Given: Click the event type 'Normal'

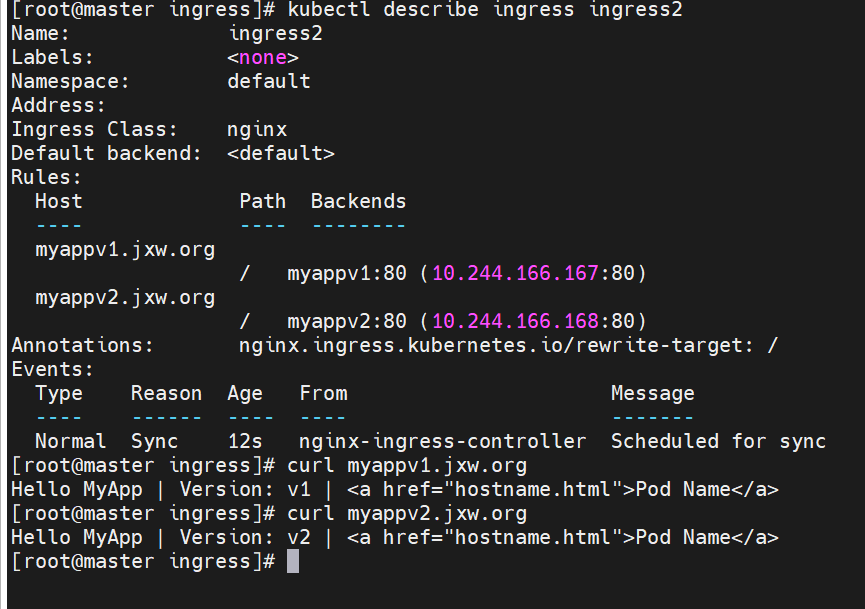Looking at the screenshot, I should pos(70,442).
